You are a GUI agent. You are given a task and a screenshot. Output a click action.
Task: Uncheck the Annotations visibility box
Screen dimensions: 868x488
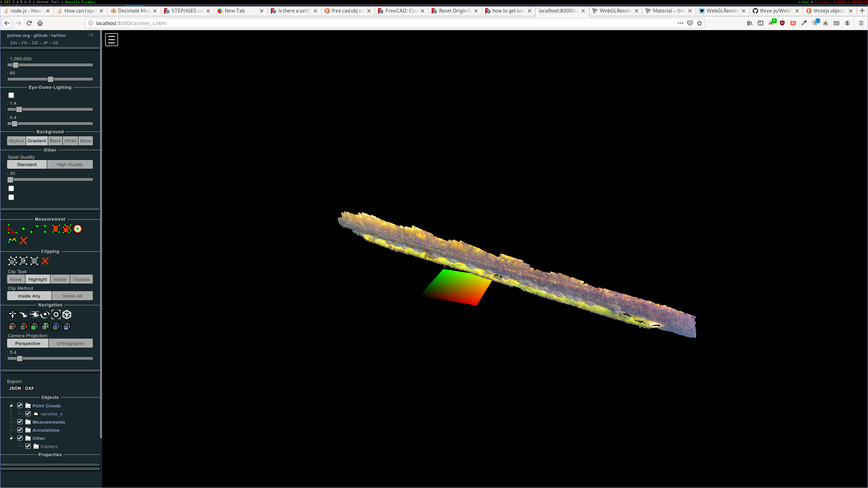coord(20,430)
